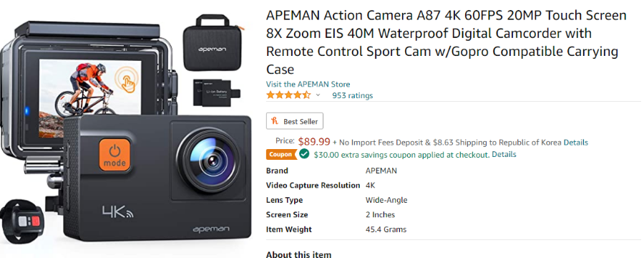This screenshot has height=258, width=644.
Task: Click the orange mode power button on camera
Action: (x=114, y=154)
